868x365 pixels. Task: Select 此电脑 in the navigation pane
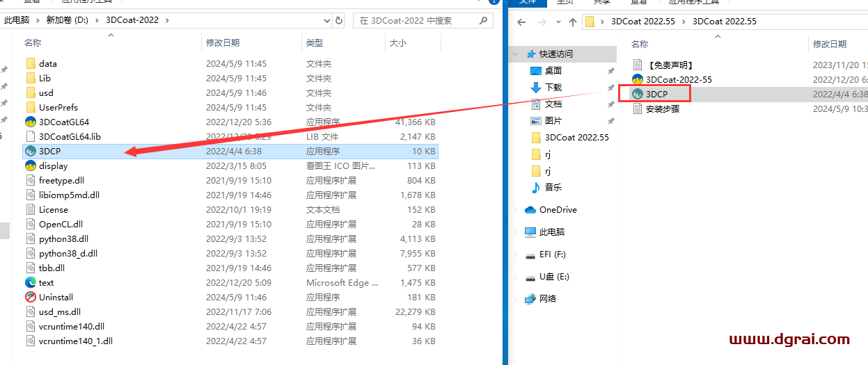[x=552, y=232]
